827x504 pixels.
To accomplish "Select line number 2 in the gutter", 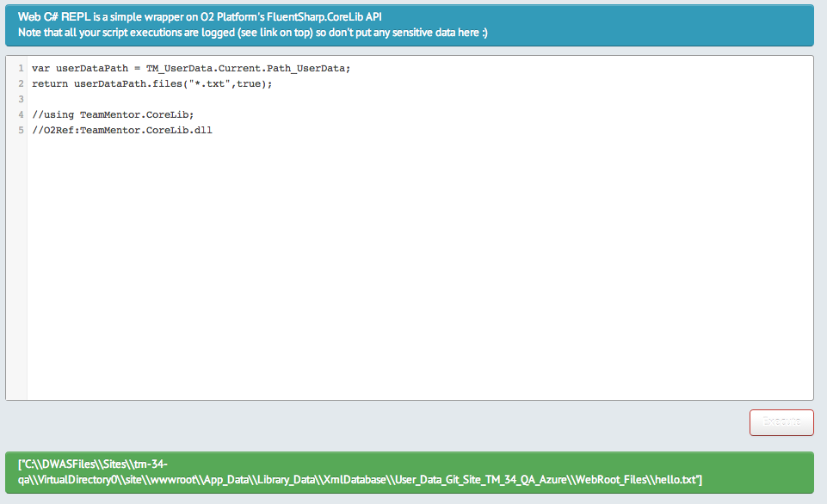I will tap(19, 83).
